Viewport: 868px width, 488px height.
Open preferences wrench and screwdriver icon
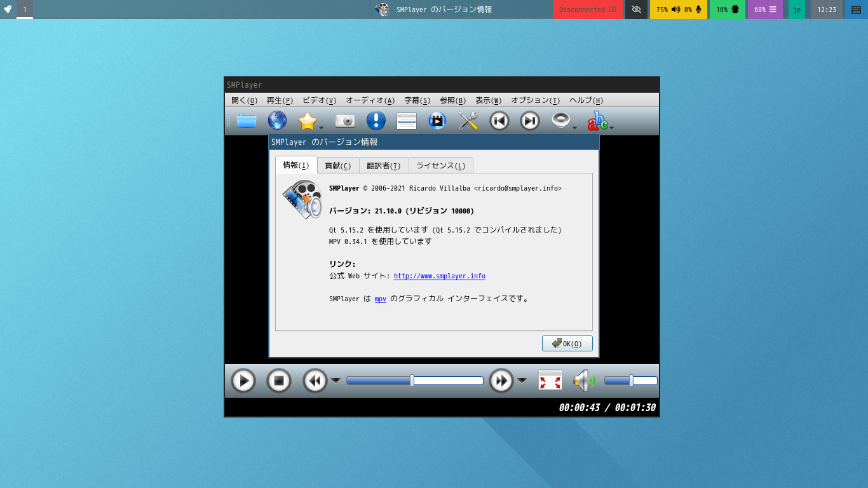[468, 121]
